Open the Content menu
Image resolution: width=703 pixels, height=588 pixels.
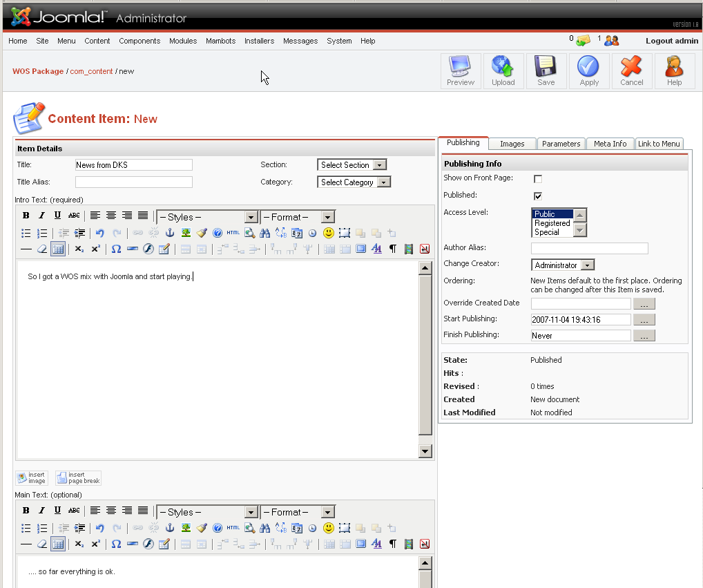click(x=97, y=41)
